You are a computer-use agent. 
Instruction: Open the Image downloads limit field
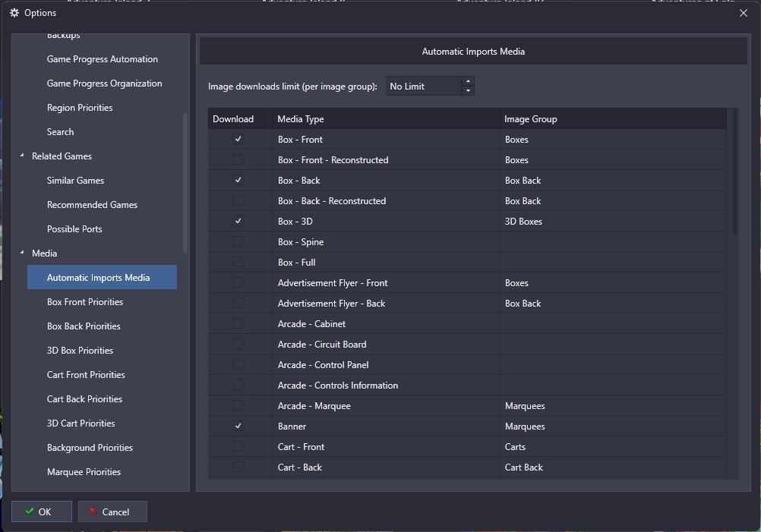[422, 87]
